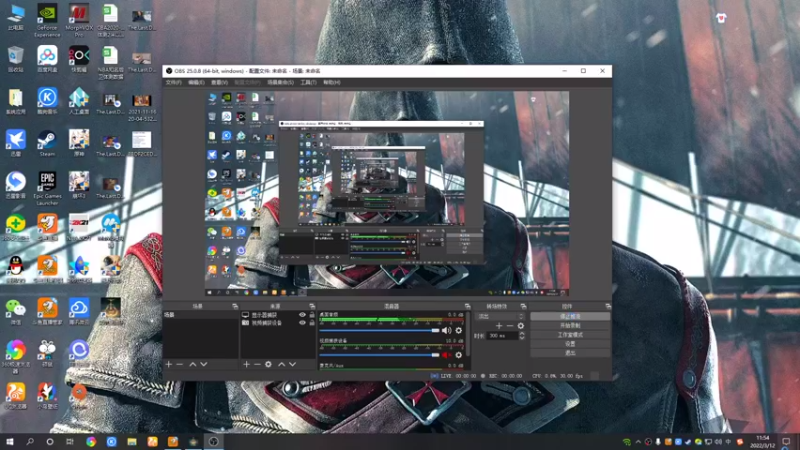Open transition properties gear icon
800x450 pixels.
tap(520, 326)
